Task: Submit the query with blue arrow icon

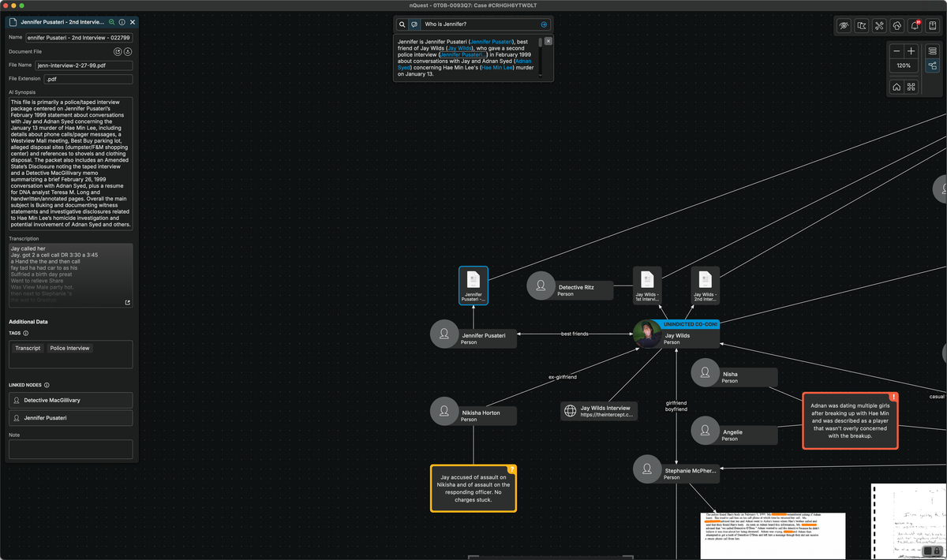Action: (544, 24)
